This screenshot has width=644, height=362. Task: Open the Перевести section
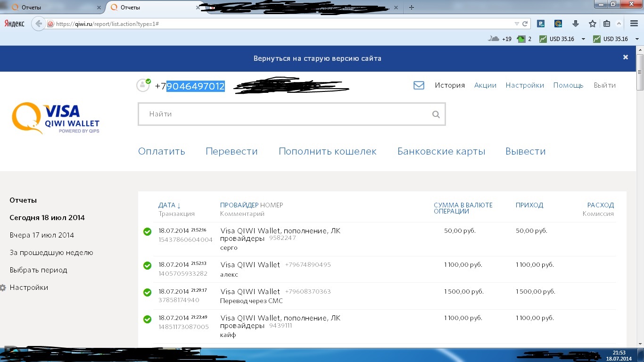click(231, 151)
